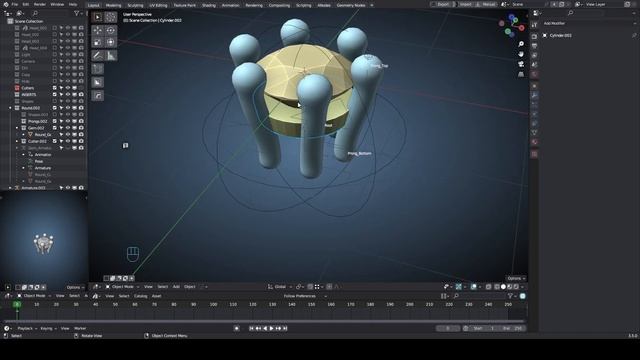This screenshot has height=360, width=640.
Task: Switch to the Modeling workspace tab
Action: pos(113,5)
